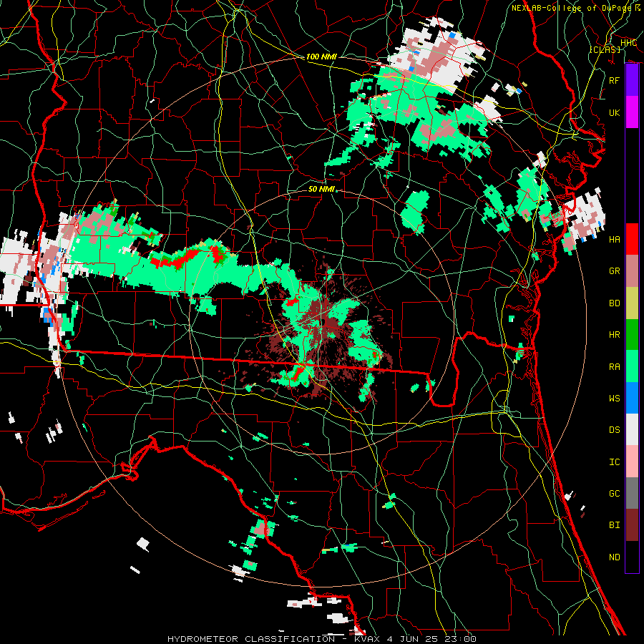
Task: Click the 50 NMI range ring label
Action: click(321, 189)
